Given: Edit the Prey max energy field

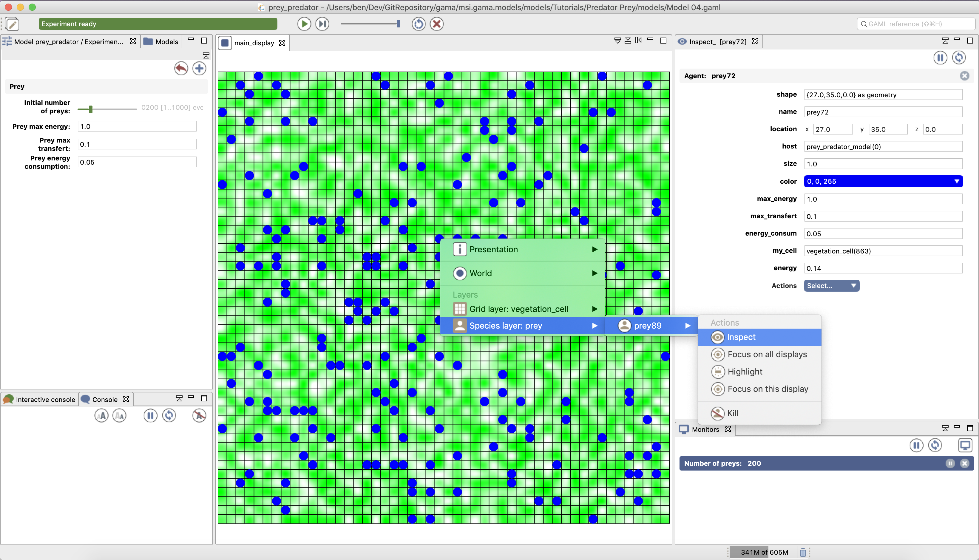Looking at the screenshot, I should [137, 126].
